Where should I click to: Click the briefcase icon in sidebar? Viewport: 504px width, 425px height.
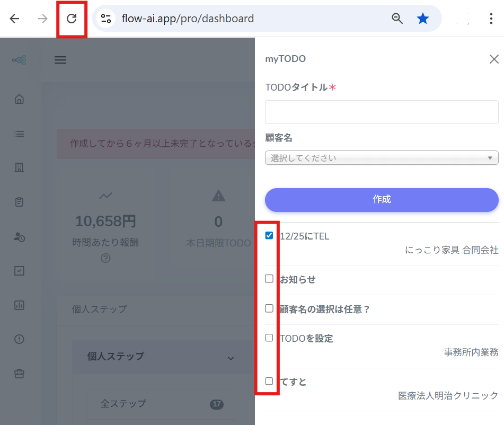click(x=20, y=374)
